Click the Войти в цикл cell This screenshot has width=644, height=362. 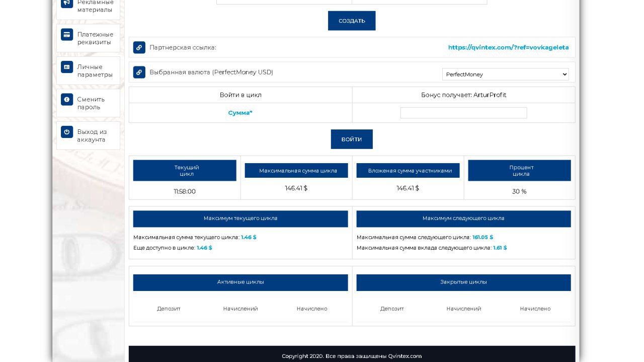(240, 95)
